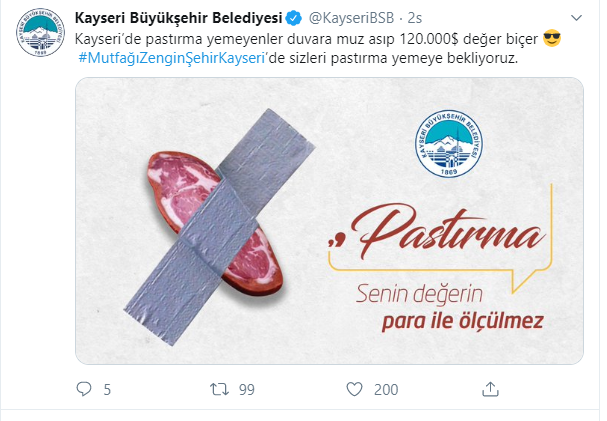Image resolution: width=607 pixels, height=421 pixels.
Task: Open the 2s tweet timestamp
Action: point(415,18)
